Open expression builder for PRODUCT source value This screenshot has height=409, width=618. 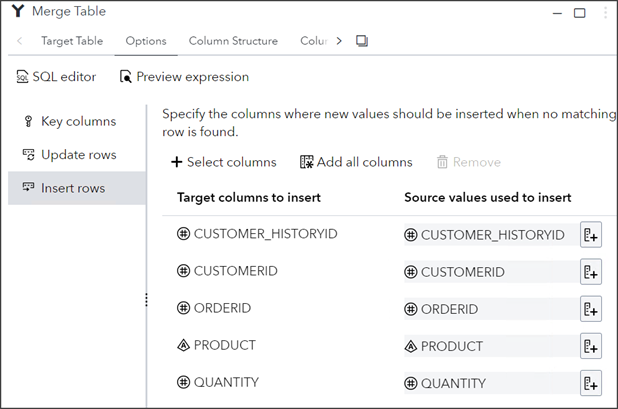click(591, 346)
